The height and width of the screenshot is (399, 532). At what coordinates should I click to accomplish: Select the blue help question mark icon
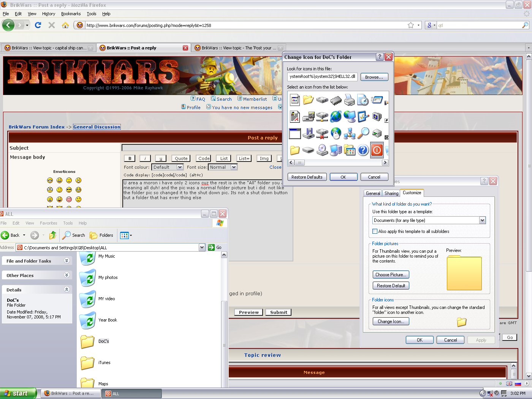point(363,150)
